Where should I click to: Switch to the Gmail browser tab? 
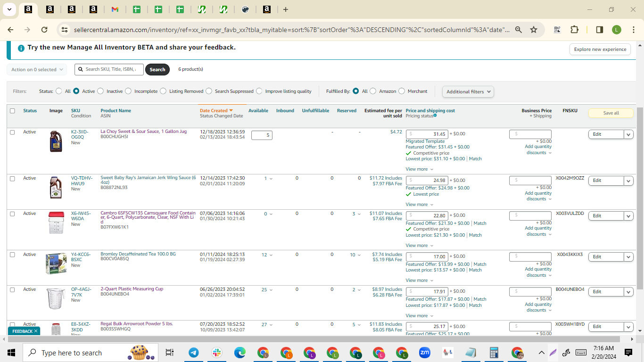(x=115, y=9)
